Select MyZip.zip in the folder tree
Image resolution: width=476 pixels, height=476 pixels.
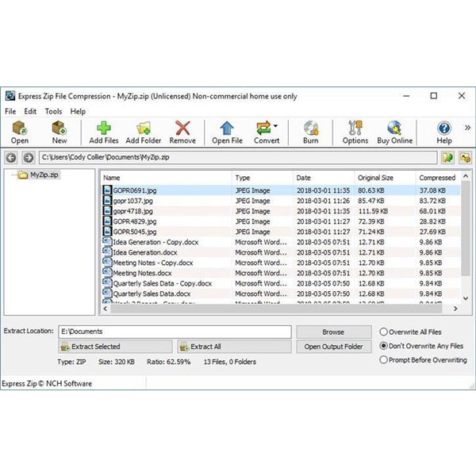(x=46, y=175)
